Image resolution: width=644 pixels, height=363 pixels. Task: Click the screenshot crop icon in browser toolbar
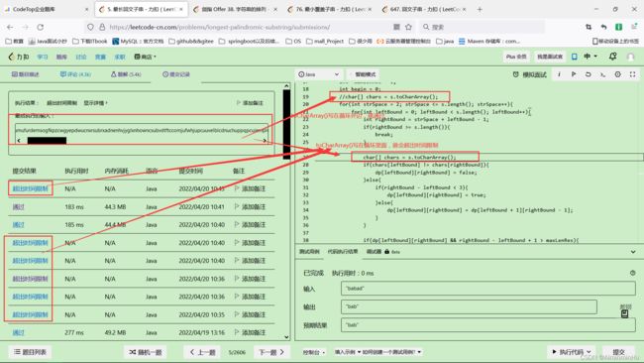coord(589,27)
